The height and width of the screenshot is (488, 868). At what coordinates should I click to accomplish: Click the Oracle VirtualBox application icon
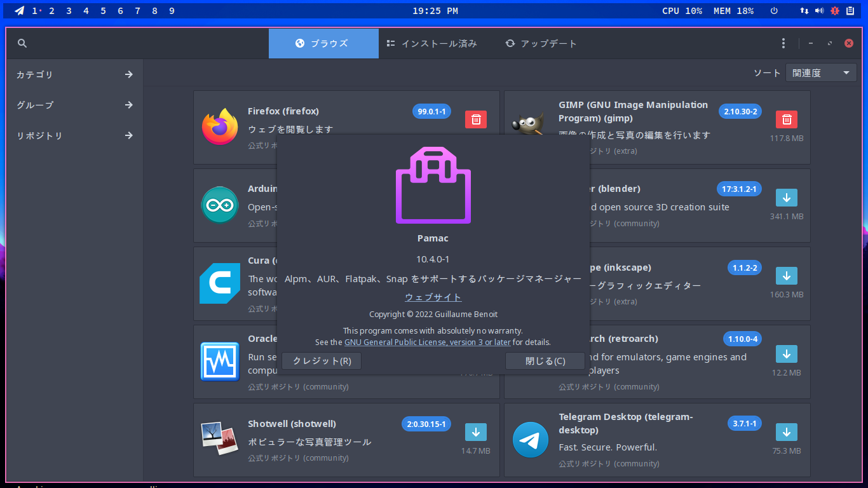click(220, 362)
